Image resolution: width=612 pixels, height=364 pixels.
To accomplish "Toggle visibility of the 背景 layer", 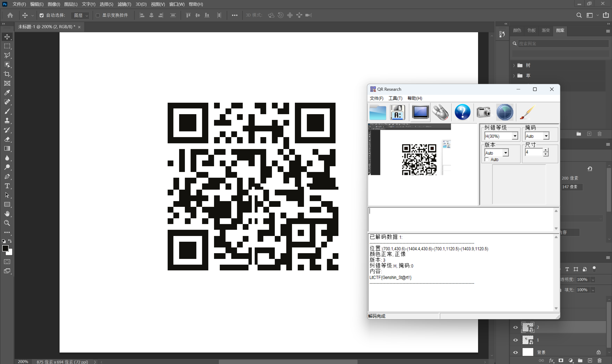I will pyautogui.click(x=515, y=353).
